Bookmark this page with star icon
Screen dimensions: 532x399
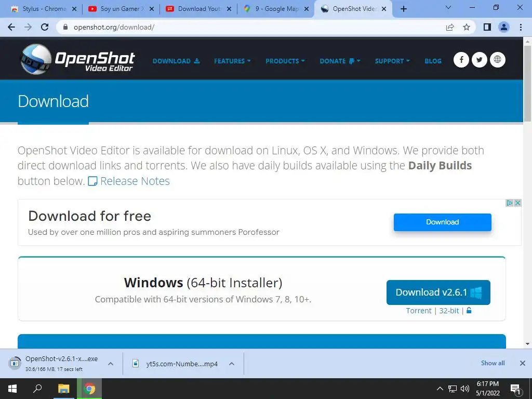coord(467,27)
